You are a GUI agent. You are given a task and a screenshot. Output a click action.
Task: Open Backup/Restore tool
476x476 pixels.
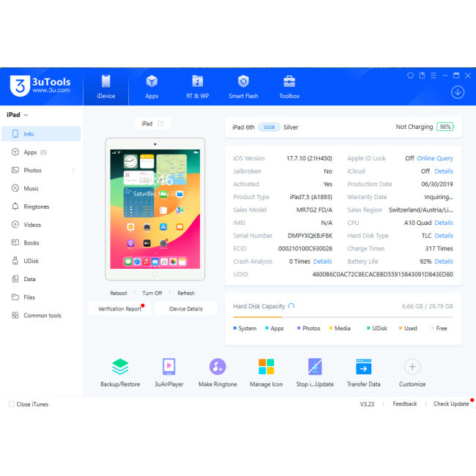tap(120, 373)
